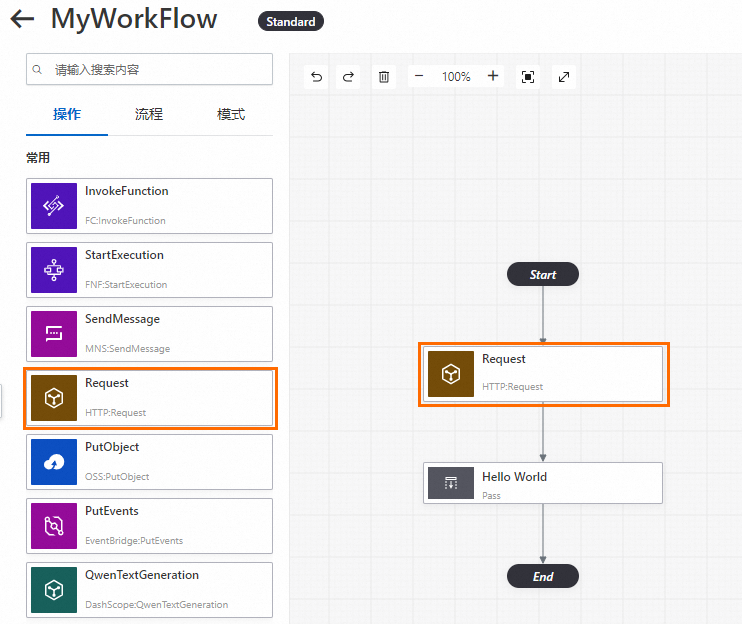Delete selected node with trash icon

point(384,77)
